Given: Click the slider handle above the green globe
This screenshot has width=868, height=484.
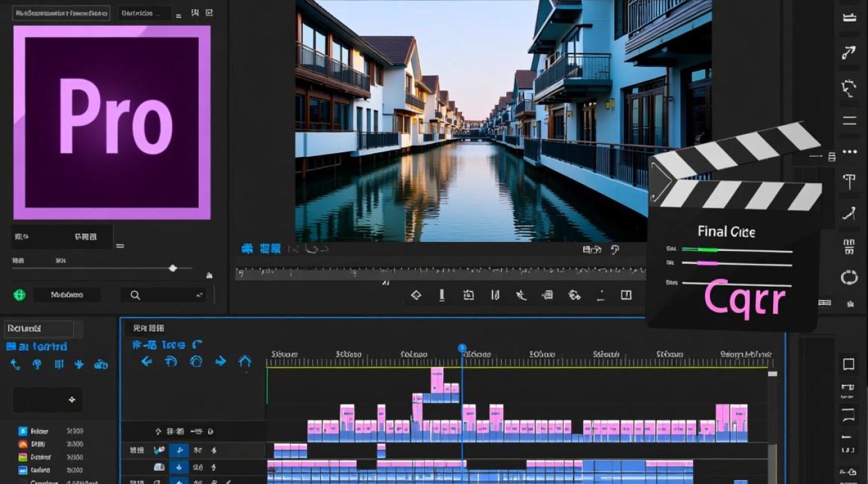Looking at the screenshot, I should [172, 268].
